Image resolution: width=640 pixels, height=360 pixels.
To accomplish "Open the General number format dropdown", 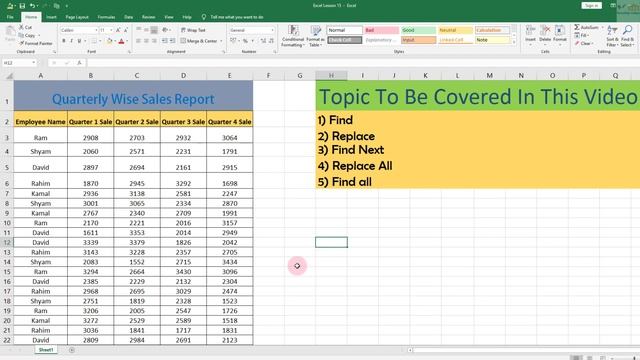I will pyautogui.click(x=272, y=30).
